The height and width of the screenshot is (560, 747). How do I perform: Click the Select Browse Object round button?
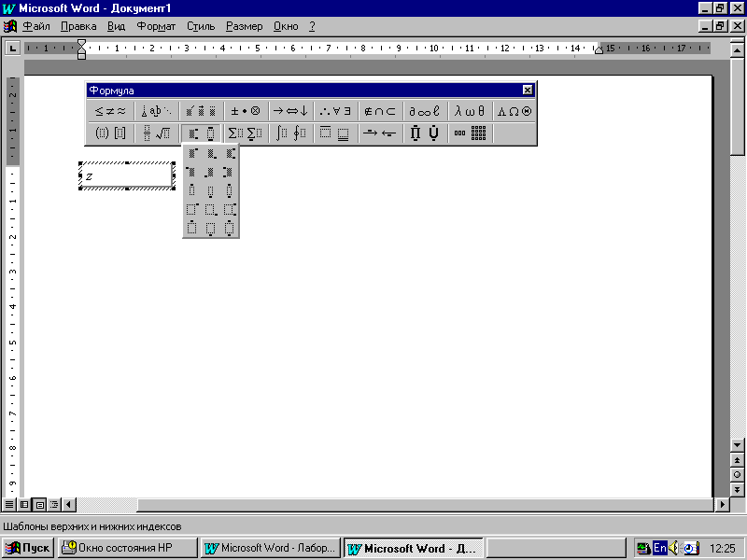click(737, 475)
